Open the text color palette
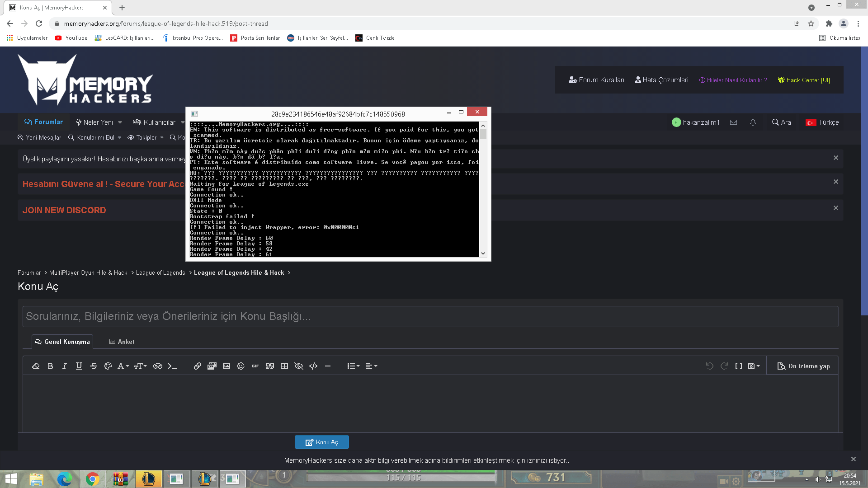The width and height of the screenshot is (868, 488). (108, 366)
